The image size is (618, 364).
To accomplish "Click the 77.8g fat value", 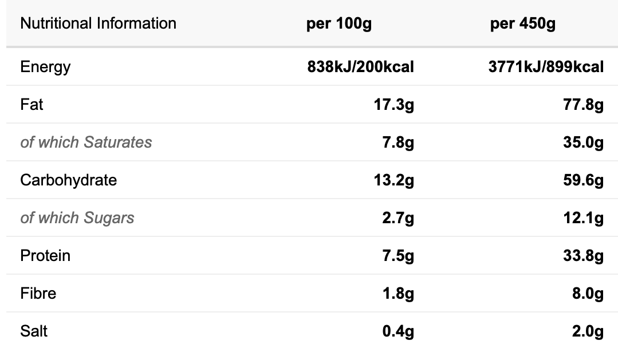I will [583, 105].
